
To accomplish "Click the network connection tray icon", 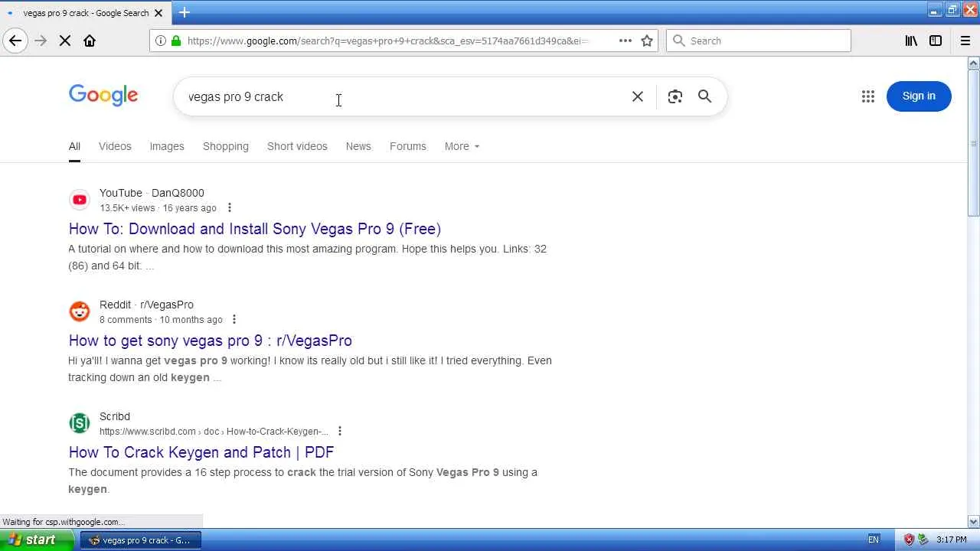I will pos(923,540).
